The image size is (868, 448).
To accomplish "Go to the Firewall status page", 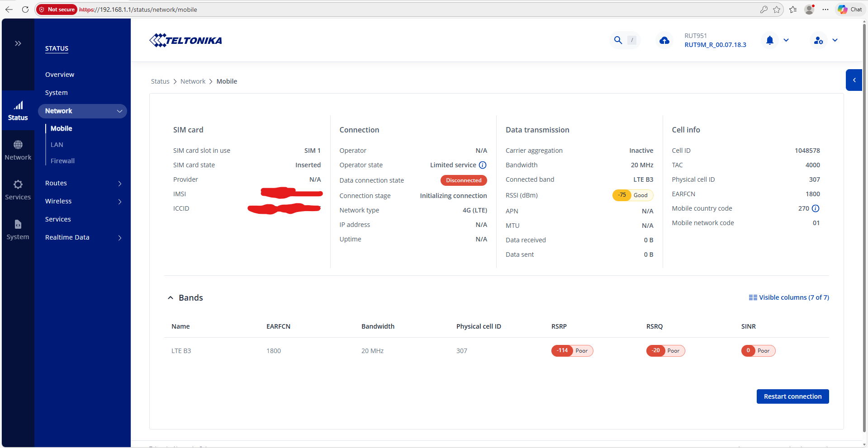I will pos(62,161).
